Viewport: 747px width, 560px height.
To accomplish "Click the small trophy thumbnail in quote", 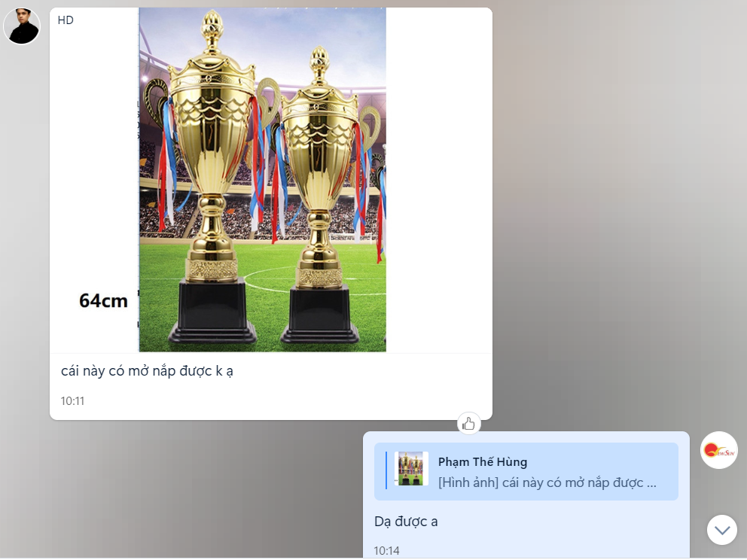I will point(411,469).
